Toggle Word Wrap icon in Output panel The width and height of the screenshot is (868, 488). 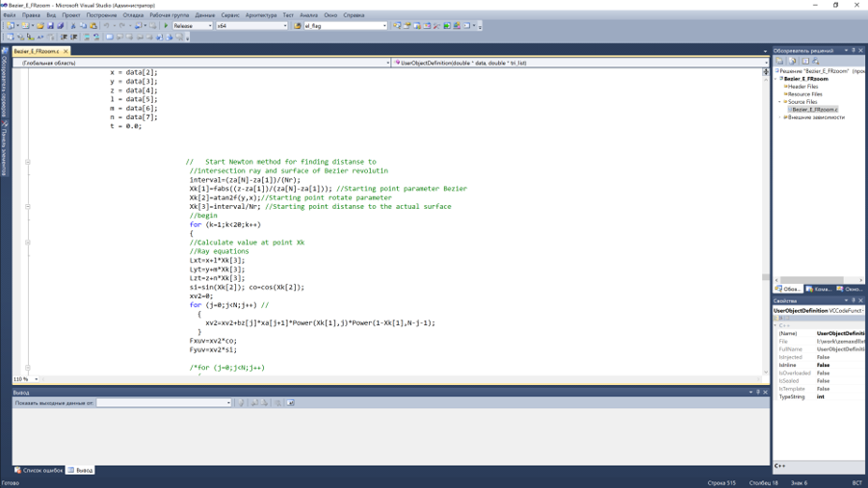(x=290, y=403)
